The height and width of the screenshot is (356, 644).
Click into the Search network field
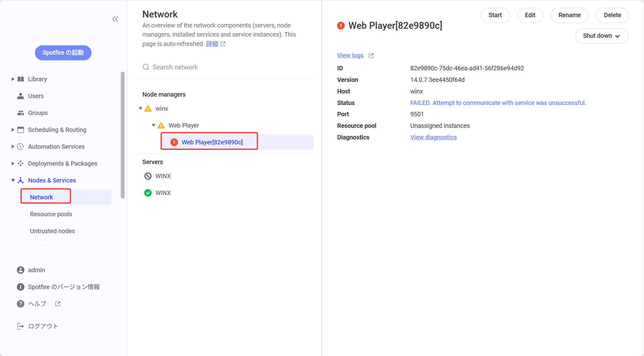coord(224,67)
